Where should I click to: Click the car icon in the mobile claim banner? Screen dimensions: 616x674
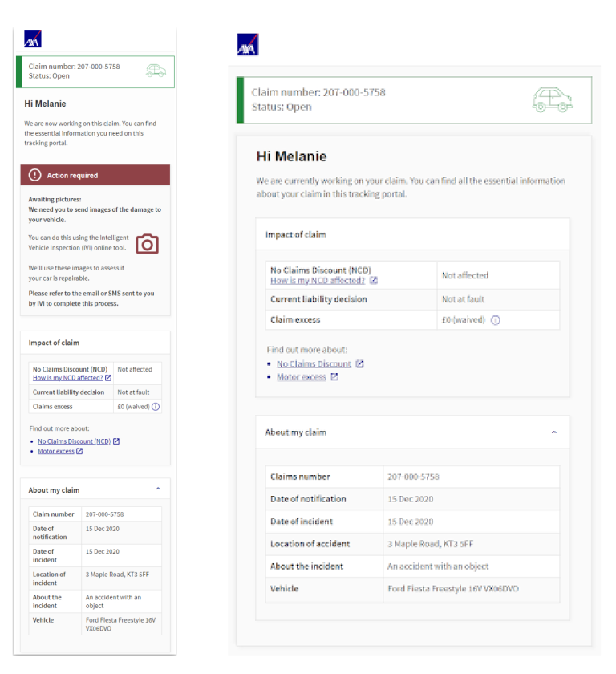point(156,71)
